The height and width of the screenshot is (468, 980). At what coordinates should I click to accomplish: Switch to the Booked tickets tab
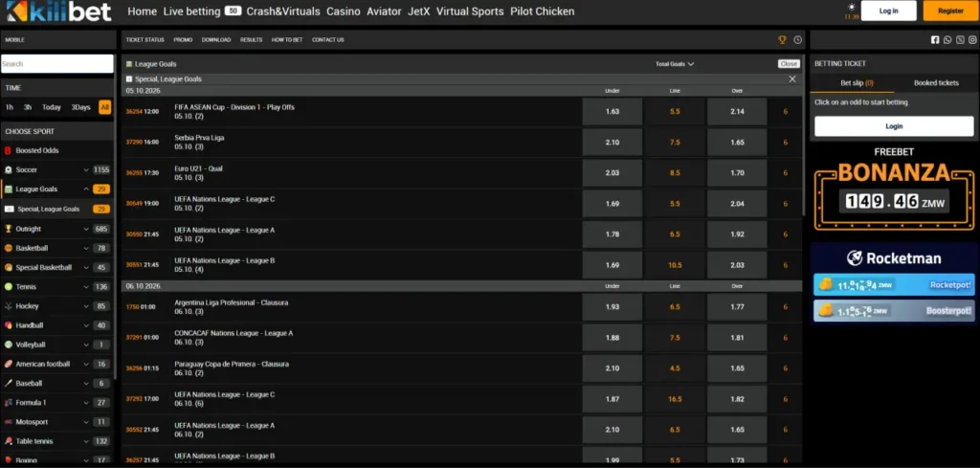click(936, 82)
